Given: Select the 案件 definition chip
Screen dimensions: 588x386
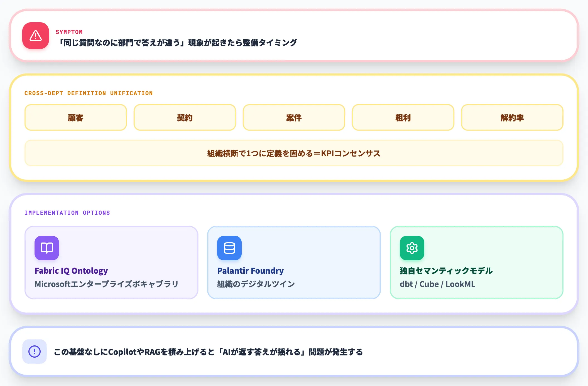Looking at the screenshot, I should click(x=294, y=118).
